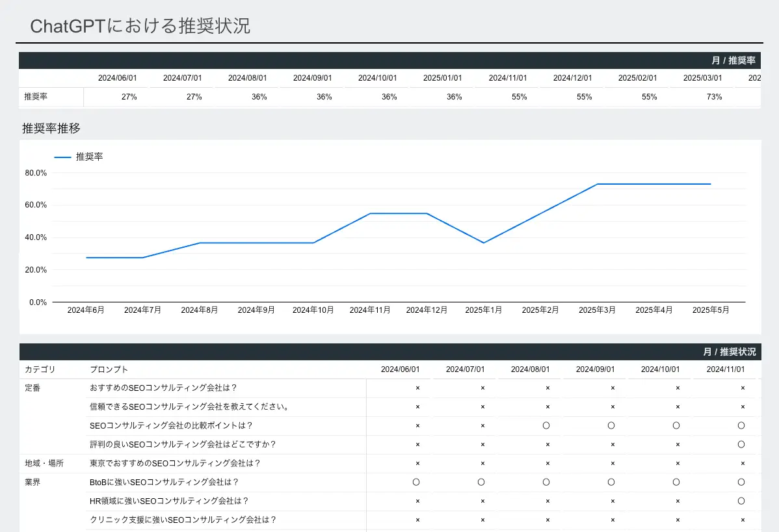The image size is (779, 532).
Task: Click the 2024/12/01 column header in the 推奨率 table
Action: (x=573, y=78)
